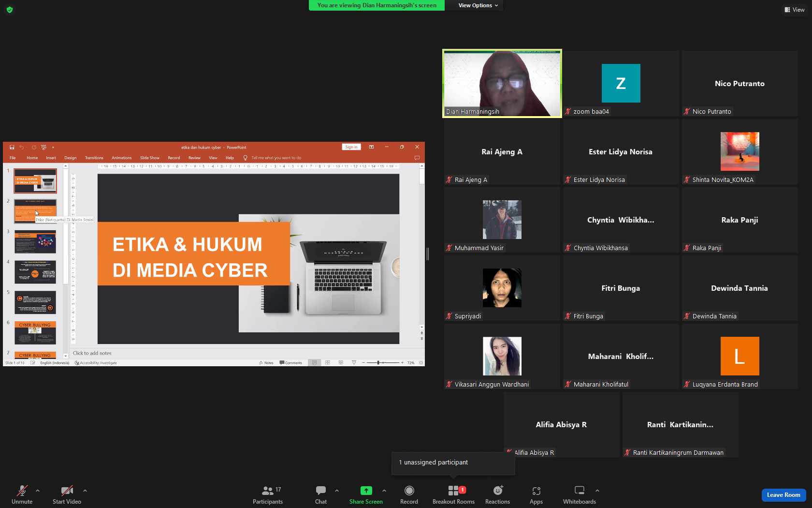Viewport: 812px width, 508px height.
Task: Open Breakout Rooms
Action: point(453,494)
